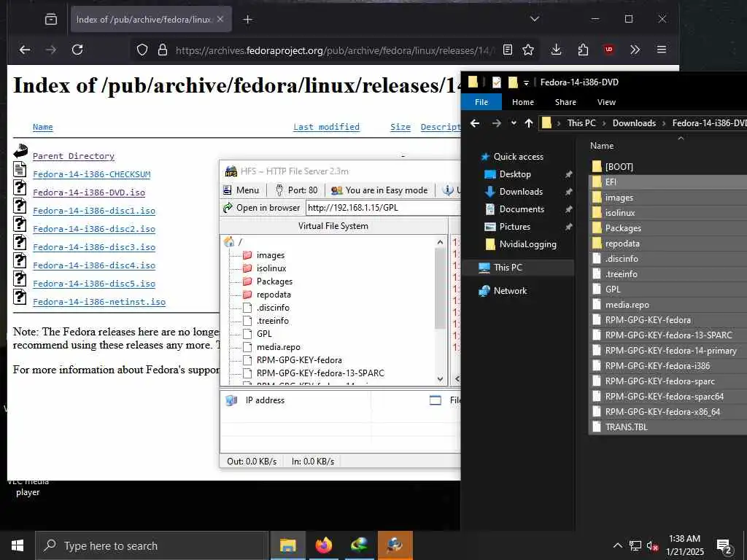
Task: Open the Fedora-14-i386-disc1.iso link
Action: (x=94, y=211)
